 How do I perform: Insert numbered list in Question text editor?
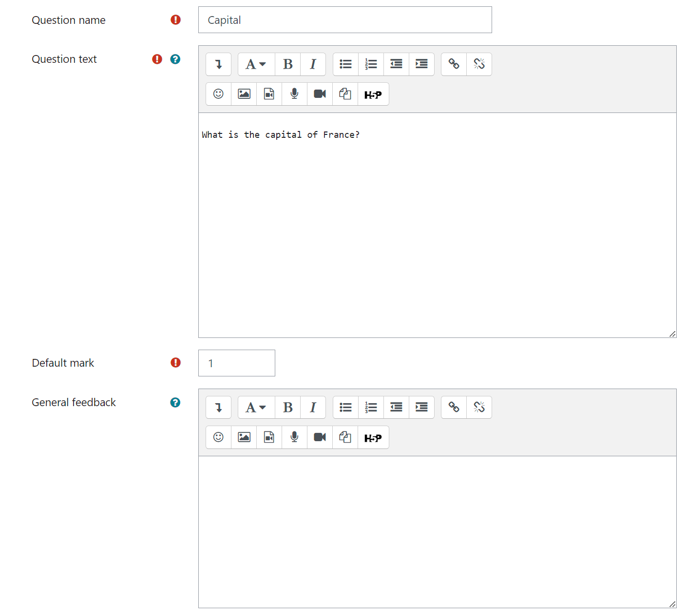pyautogui.click(x=371, y=64)
